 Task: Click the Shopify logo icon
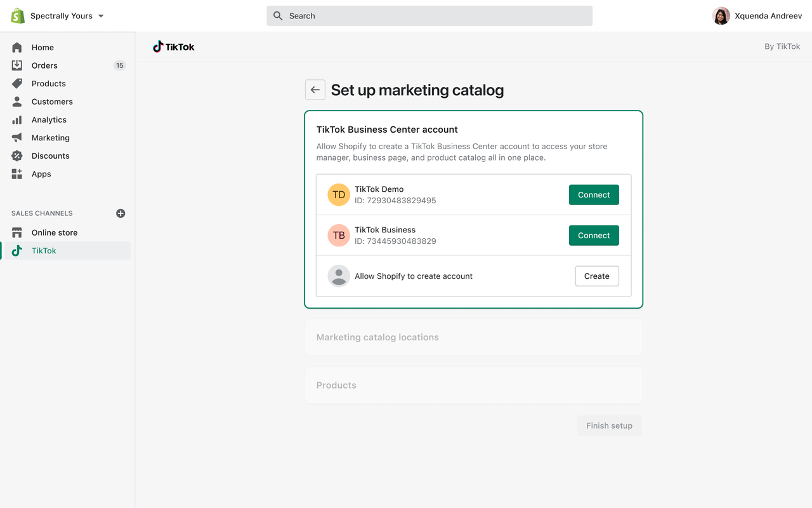[x=18, y=16]
